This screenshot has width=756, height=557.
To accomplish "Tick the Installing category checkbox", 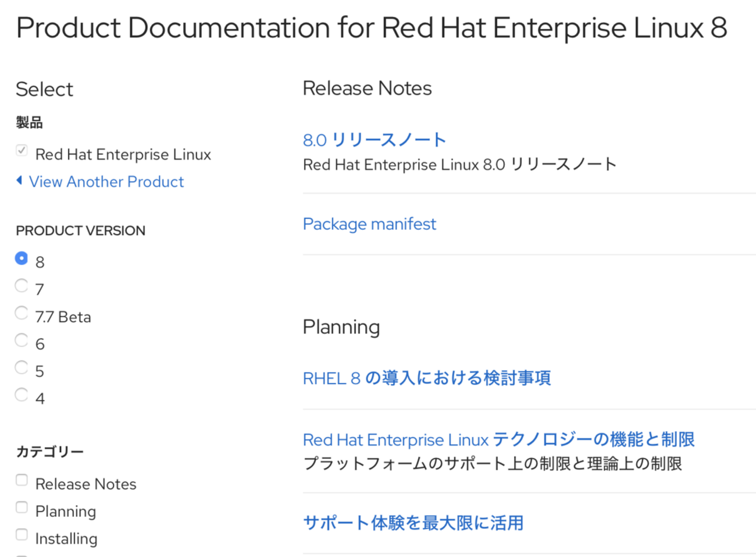I will 22,535.
